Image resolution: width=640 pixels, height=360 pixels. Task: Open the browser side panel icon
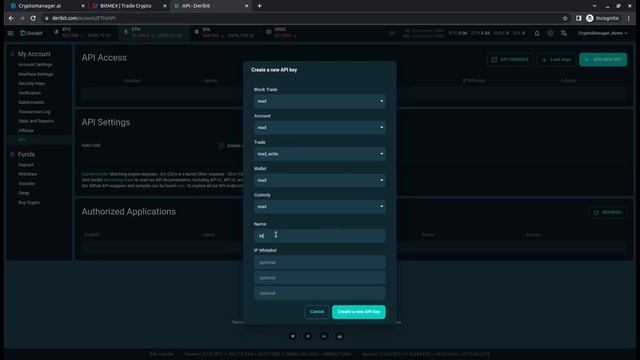pyautogui.click(x=578, y=18)
